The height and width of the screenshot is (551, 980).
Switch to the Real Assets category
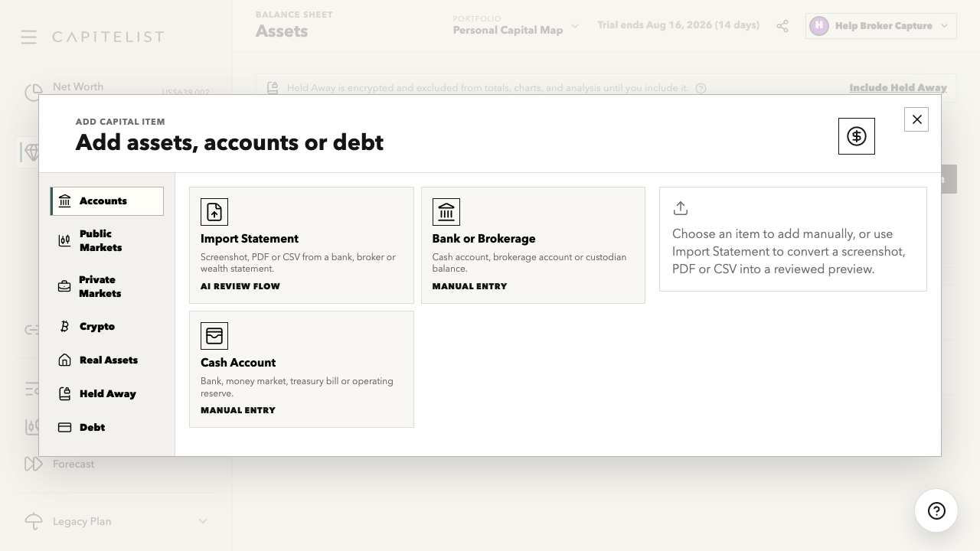click(106, 360)
